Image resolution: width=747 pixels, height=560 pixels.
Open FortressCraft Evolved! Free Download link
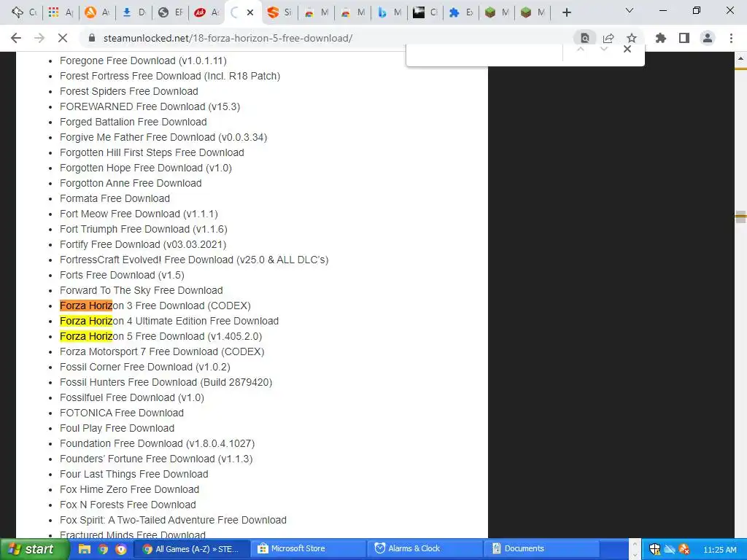(x=194, y=260)
